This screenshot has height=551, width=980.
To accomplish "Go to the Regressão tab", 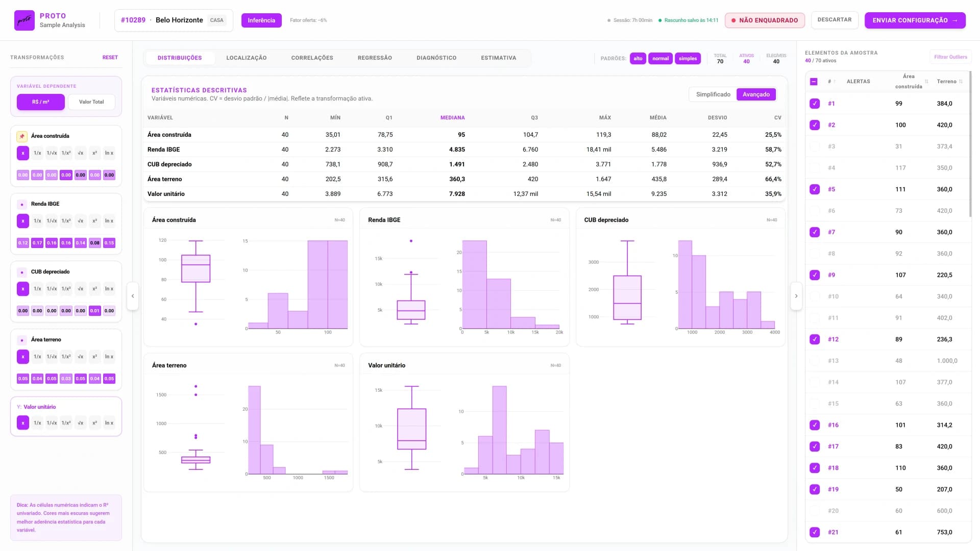I will point(375,58).
